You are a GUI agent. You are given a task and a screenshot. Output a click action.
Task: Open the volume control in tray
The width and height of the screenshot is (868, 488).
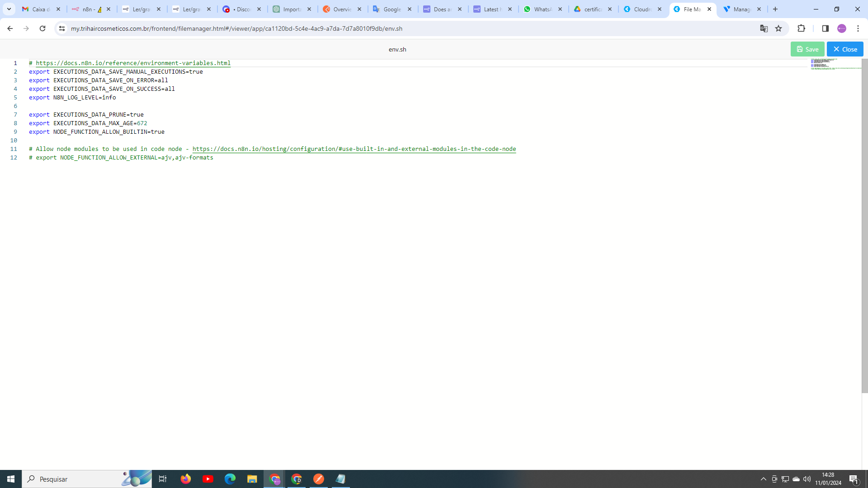(x=807, y=479)
